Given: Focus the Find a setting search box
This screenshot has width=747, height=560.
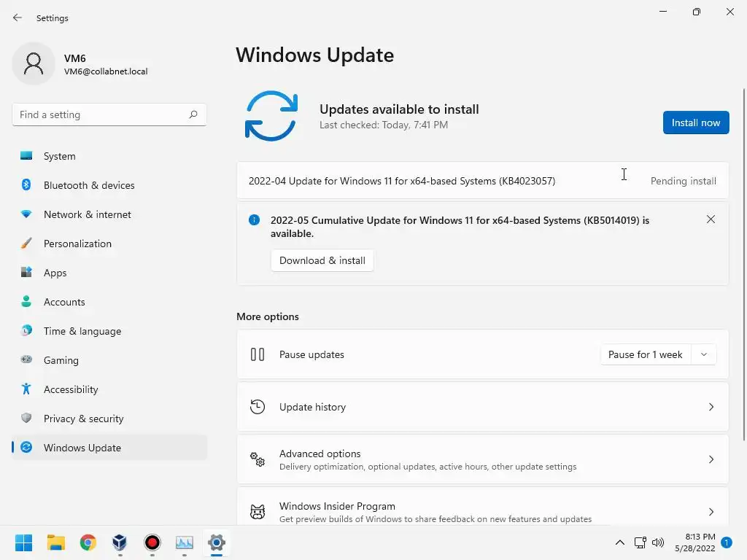Looking at the screenshot, I should [109, 114].
